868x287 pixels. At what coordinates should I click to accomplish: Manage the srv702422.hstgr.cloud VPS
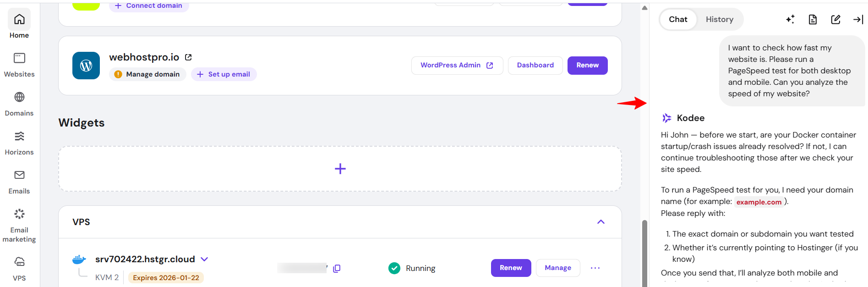(558, 268)
